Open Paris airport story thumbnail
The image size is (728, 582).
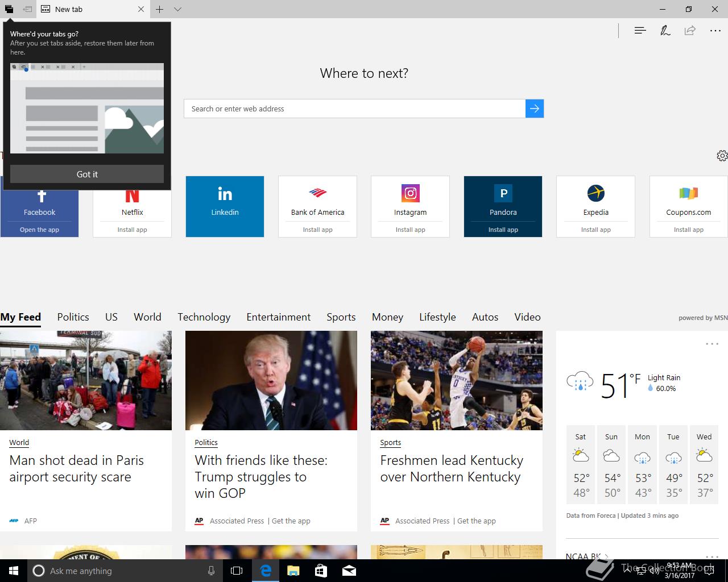pos(86,380)
